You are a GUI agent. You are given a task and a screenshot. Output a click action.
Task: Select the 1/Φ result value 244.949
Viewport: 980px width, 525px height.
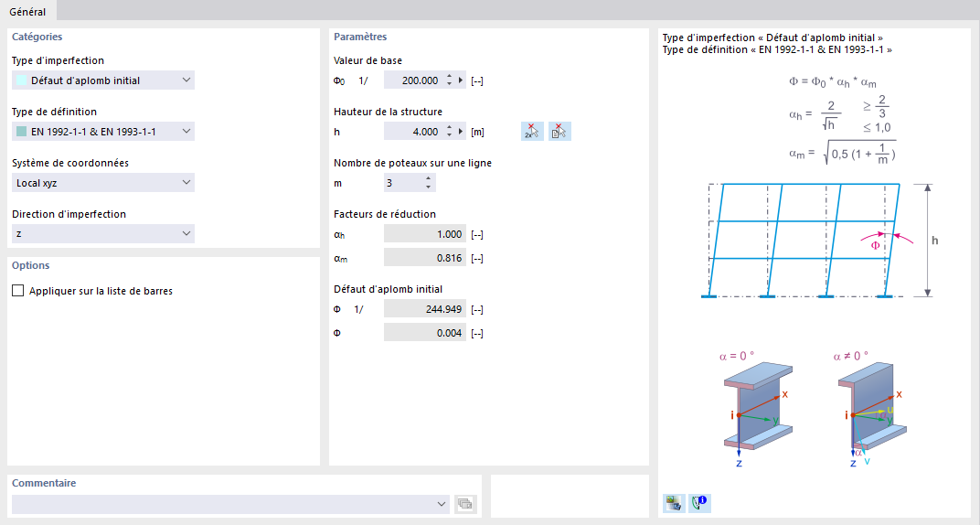click(x=425, y=309)
